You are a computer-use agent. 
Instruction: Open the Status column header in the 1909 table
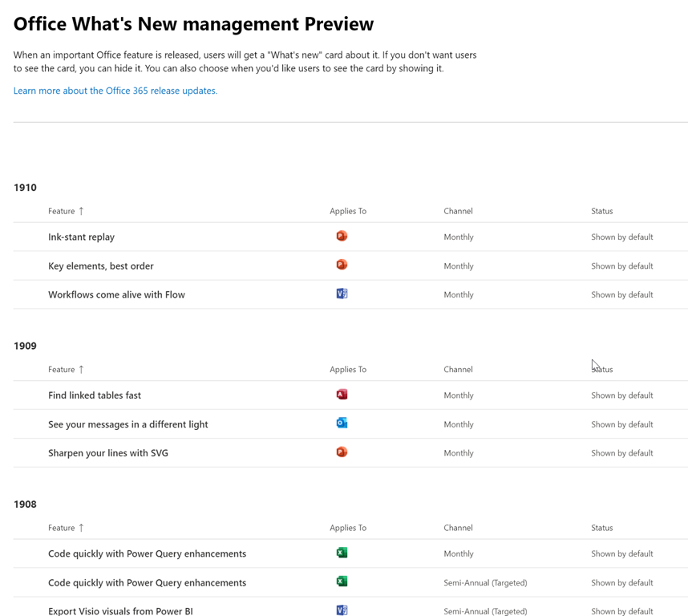coord(601,369)
